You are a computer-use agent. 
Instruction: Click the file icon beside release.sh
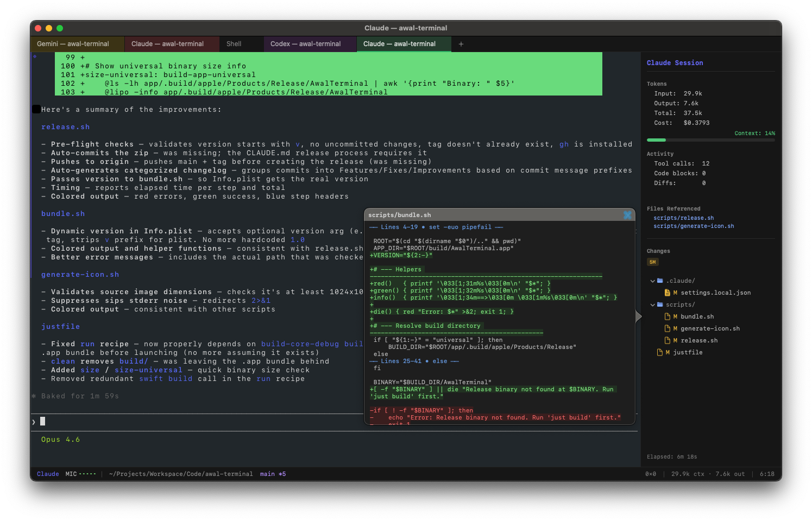tap(668, 340)
